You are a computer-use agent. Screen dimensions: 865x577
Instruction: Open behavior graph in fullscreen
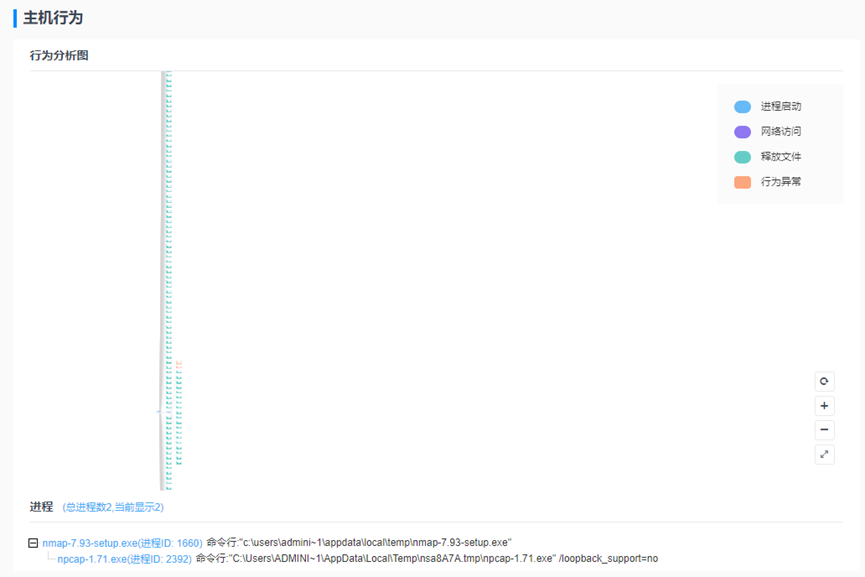(824, 455)
